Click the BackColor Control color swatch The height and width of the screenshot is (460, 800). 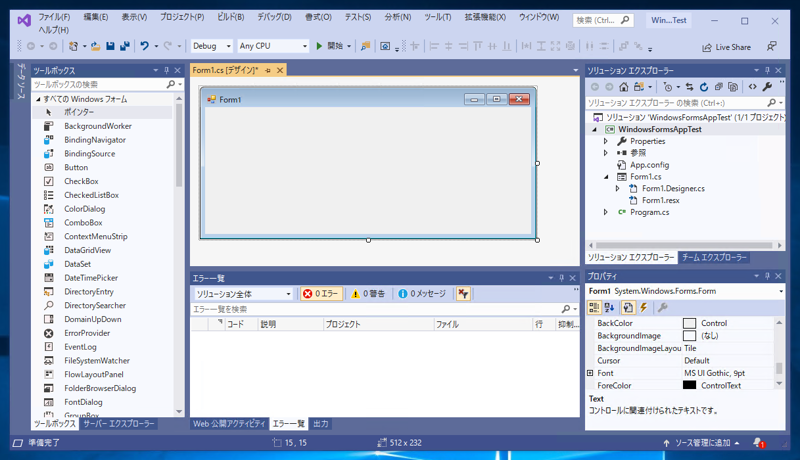[x=689, y=323]
